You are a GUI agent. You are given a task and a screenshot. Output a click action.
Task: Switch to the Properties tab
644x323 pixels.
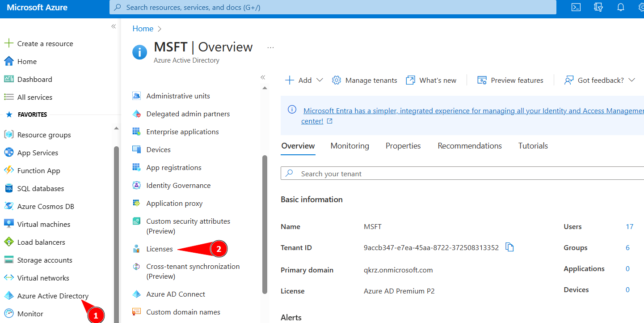403,146
